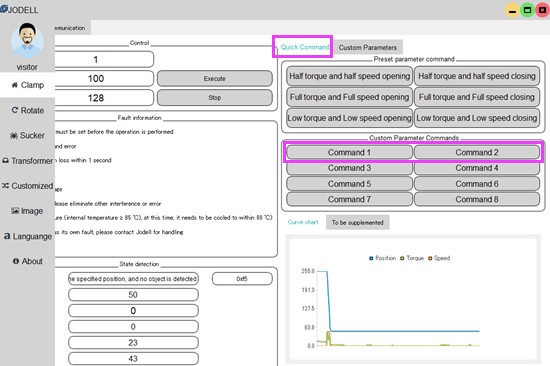
Task: Click the green maximize window button
Action: pos(527,10)
